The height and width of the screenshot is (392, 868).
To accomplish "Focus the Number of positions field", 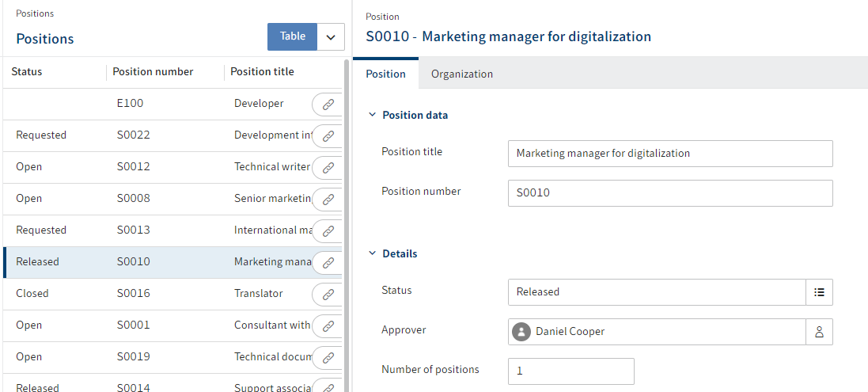I will (x=570, y=371).
